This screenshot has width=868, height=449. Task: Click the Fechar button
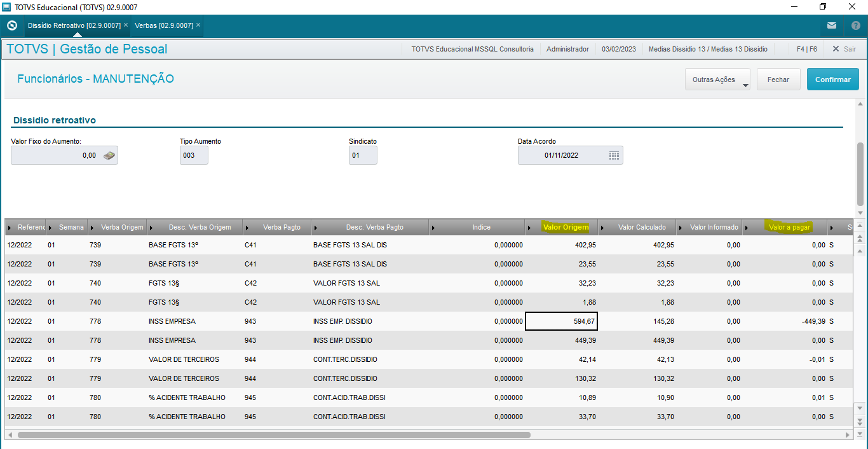778,79
